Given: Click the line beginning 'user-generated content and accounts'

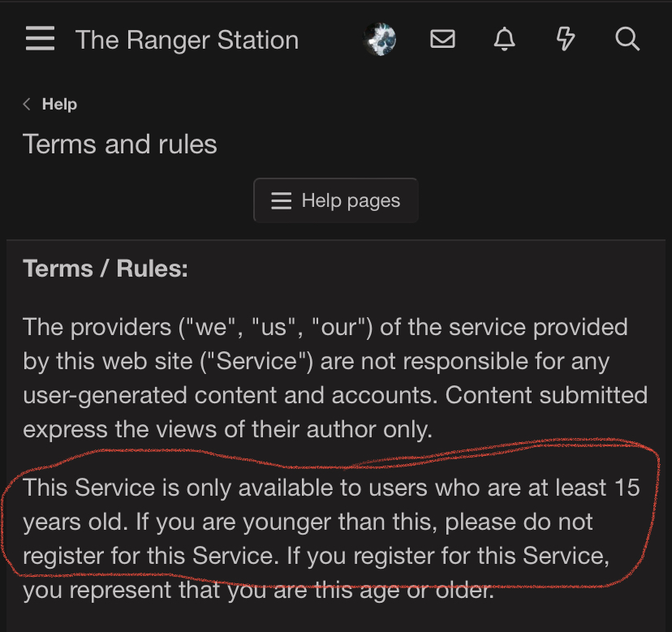Looking at the screenshot, I should (x=334, y=395).
